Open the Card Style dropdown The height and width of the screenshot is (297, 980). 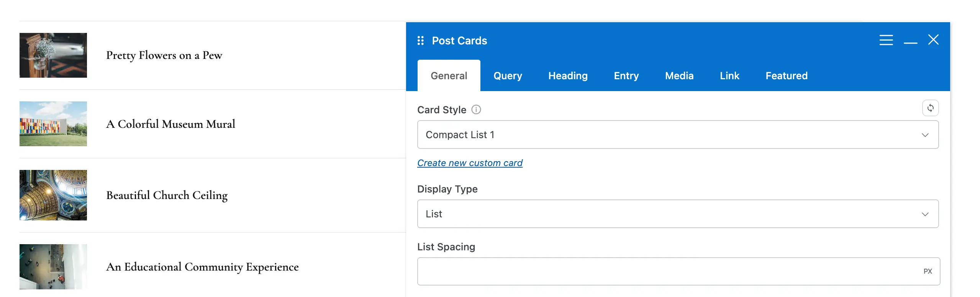click(678, 135)
